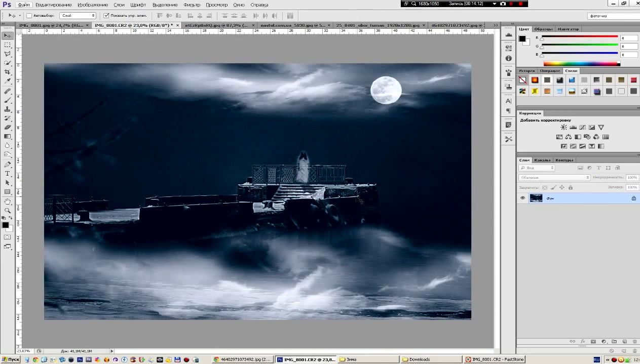Hide the Фон layer with eye icon
Image resolution: width=640 pixels, height=364 pixels.
tap(522, 198)
